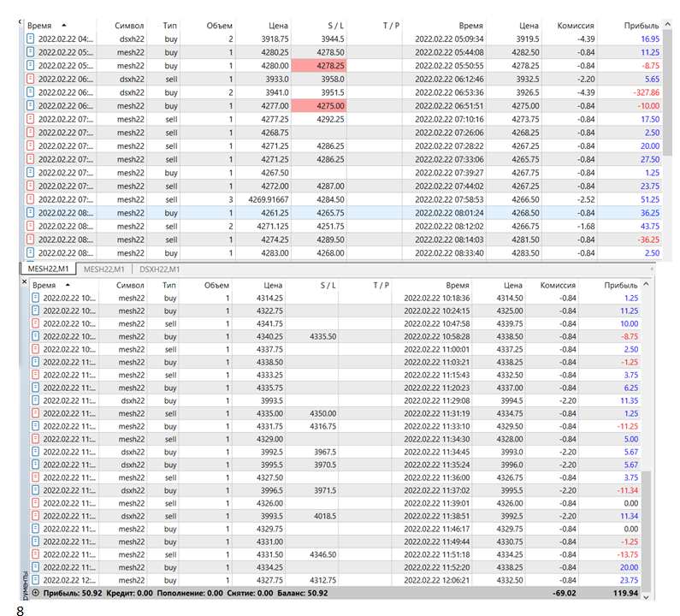Click the dsxh22 buy icon of the trade closed 11:37:02
The width and height of the screenshot is (680, 616).
pyautogui.click(x=36, y=490)
